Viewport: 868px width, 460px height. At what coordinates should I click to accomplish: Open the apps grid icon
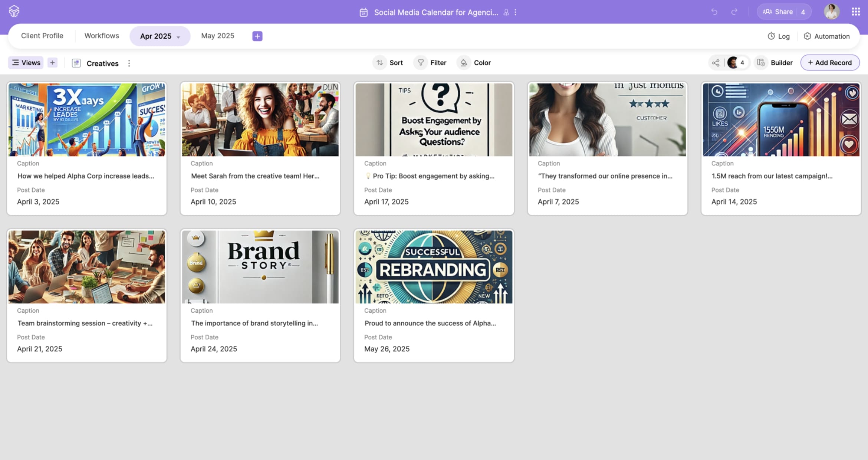pos(855,12)
